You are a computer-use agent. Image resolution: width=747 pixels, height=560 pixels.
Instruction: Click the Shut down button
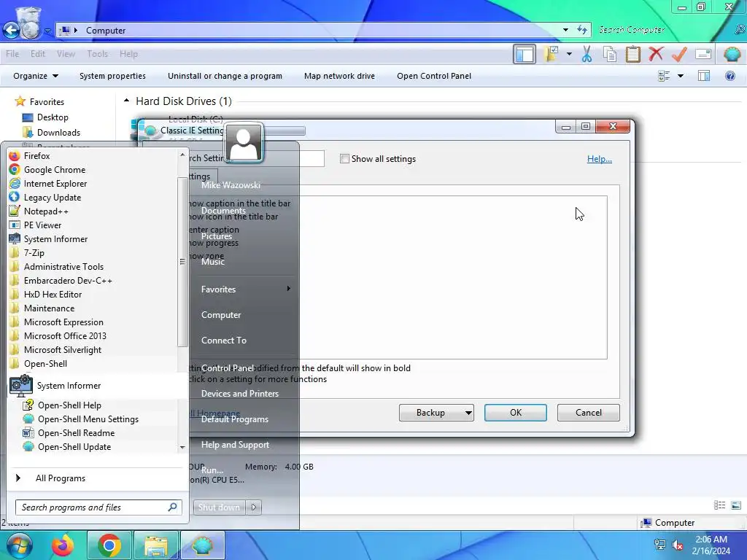click(219, 507)
